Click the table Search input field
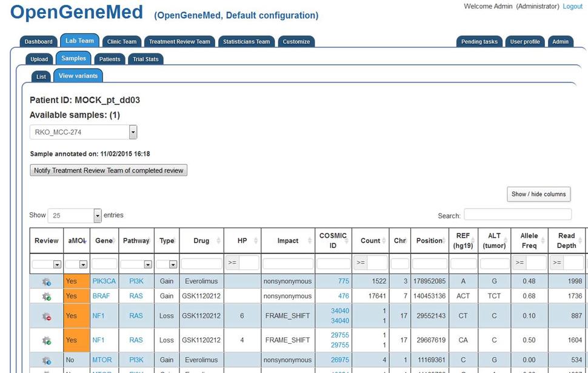 [517, 215]
